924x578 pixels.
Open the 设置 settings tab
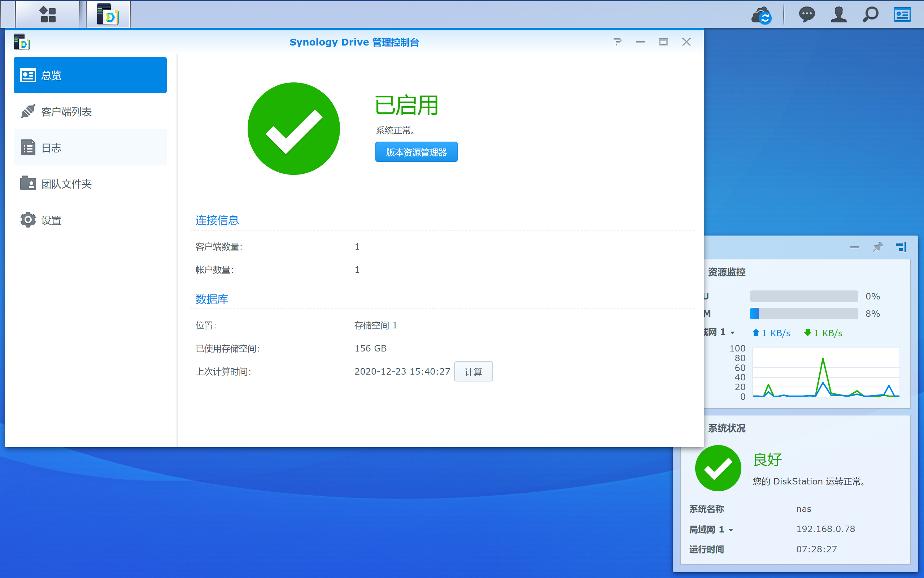[x=90, y=220]
